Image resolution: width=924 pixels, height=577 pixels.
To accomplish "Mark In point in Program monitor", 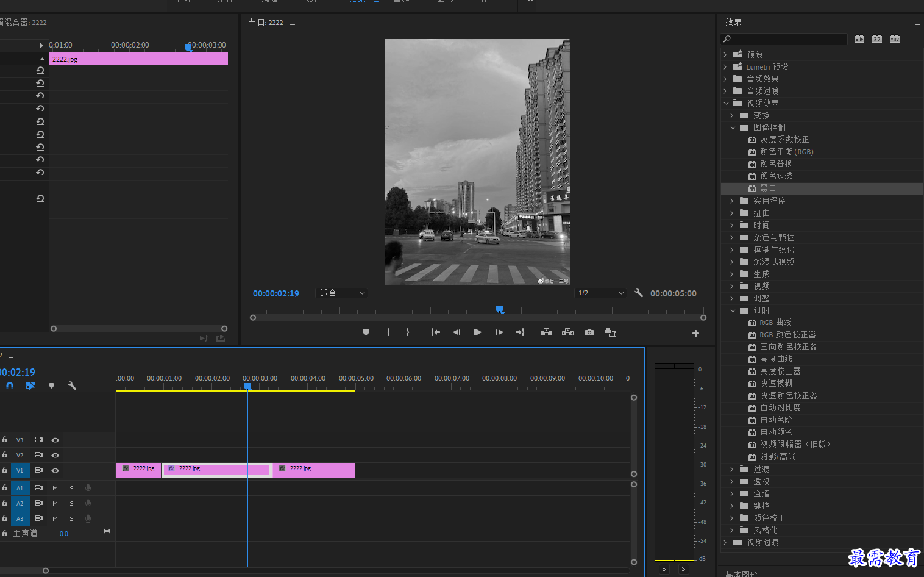I will click(x=388, y=332).
